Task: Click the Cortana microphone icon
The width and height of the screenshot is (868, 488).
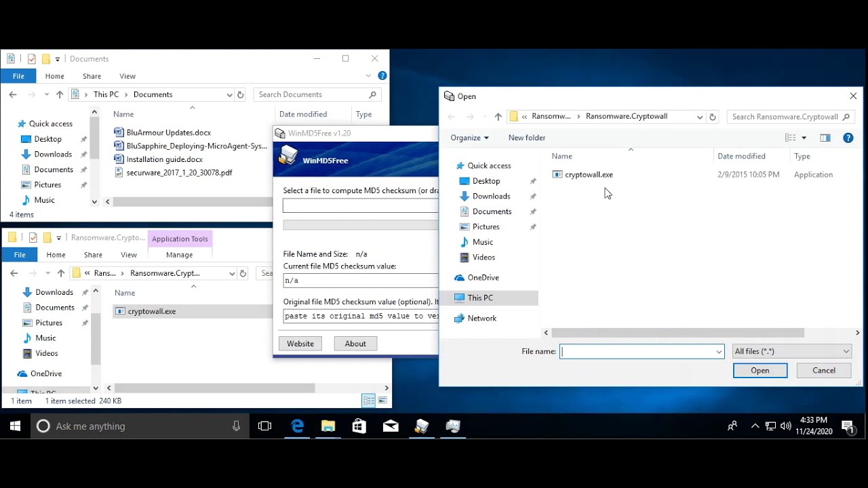Action: (236, 426)
